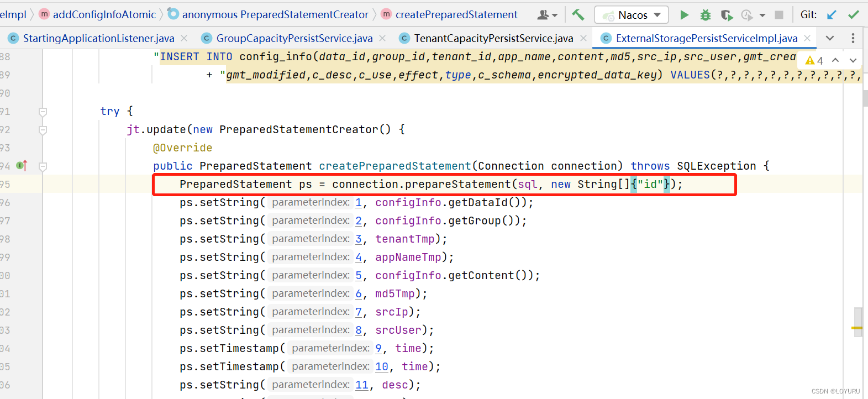Go to previous highlighted problem arrow
This screenshot has height=399, width=868.
click(835, 60)
